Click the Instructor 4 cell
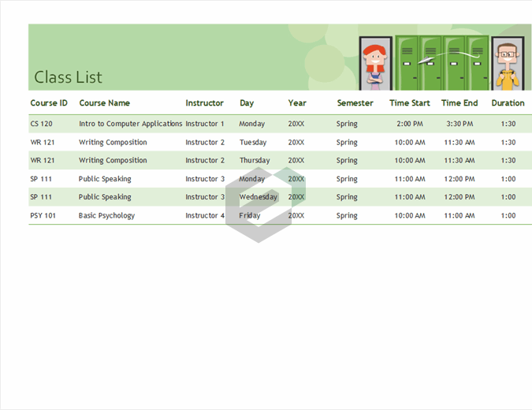This screenshot has width=532, height=410. (x=205, y=216)
